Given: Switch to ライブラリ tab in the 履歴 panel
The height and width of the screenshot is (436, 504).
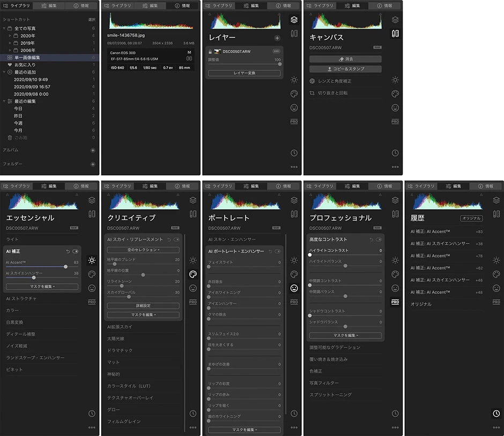Looking at the screenshot, I should click(x=421, y=186).
